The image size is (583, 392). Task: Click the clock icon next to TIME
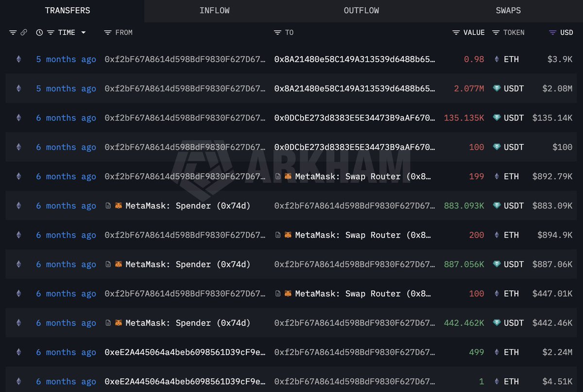point(39,33)
